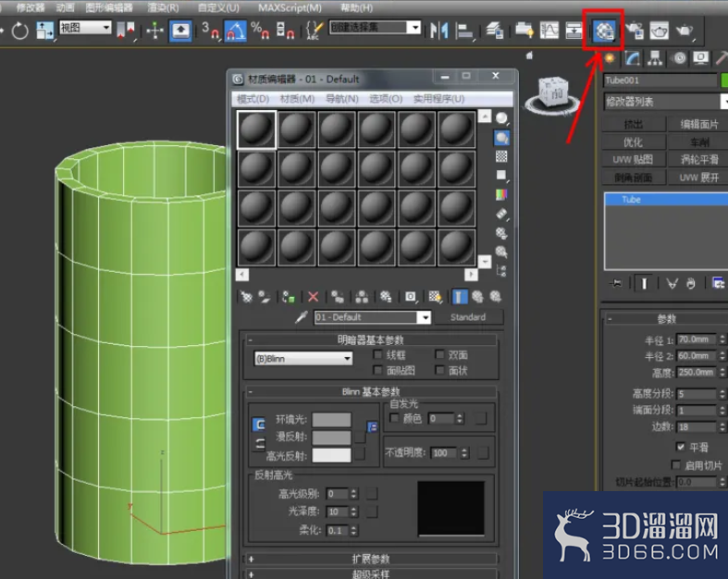The image size is (728, 579).
Task: Open Hierarchy tab in command panel
Action: (x=655, y=58)
